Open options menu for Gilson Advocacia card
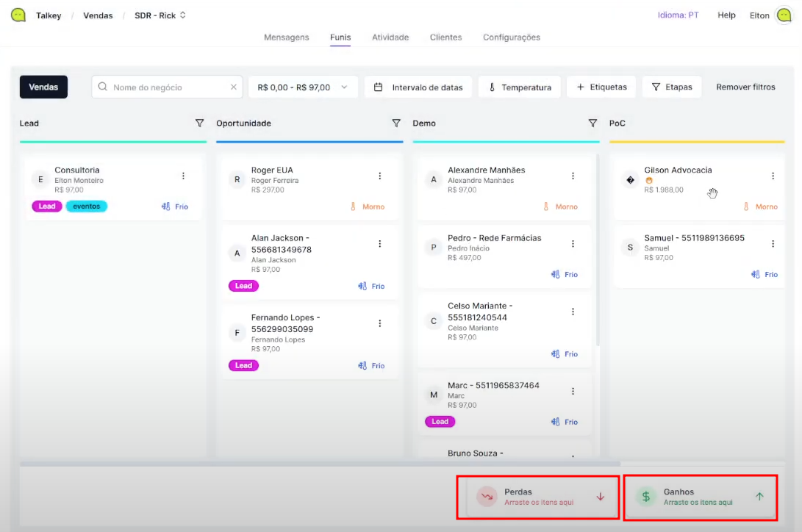Viewport: 802px width, 532px height. [x=773, y=176]
